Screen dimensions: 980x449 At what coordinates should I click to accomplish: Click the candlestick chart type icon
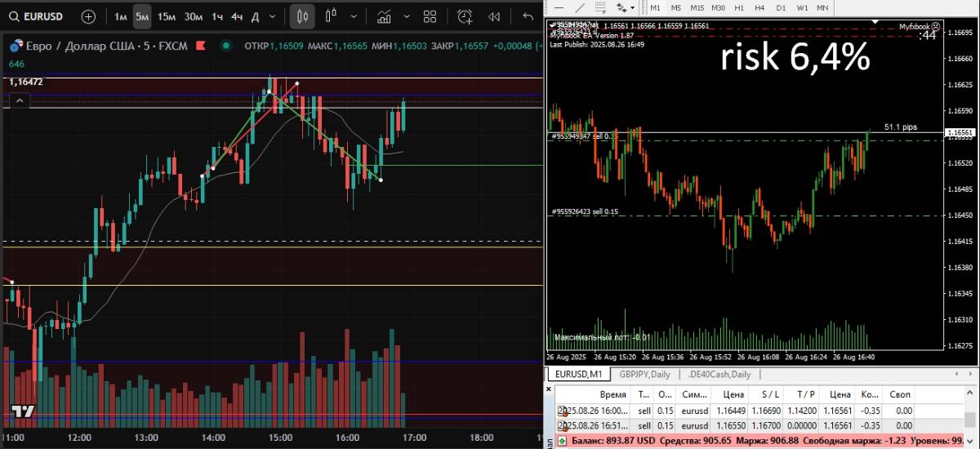pos(302,16)
